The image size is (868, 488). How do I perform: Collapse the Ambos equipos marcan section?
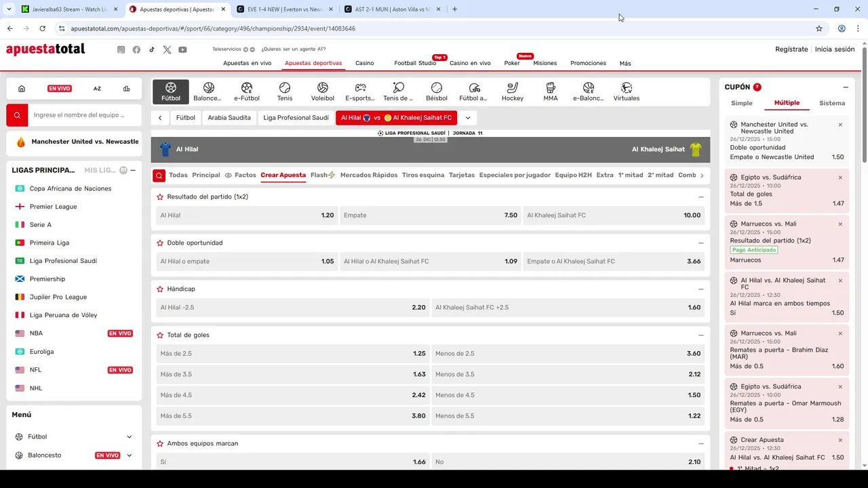click(x=701, y=443)
